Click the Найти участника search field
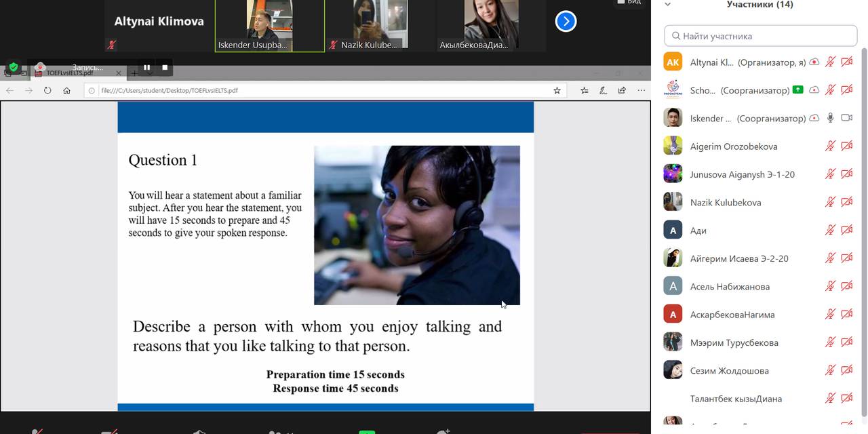Image resolution: width=868 pixels, height=434 pixels. (x=759, y=35)
